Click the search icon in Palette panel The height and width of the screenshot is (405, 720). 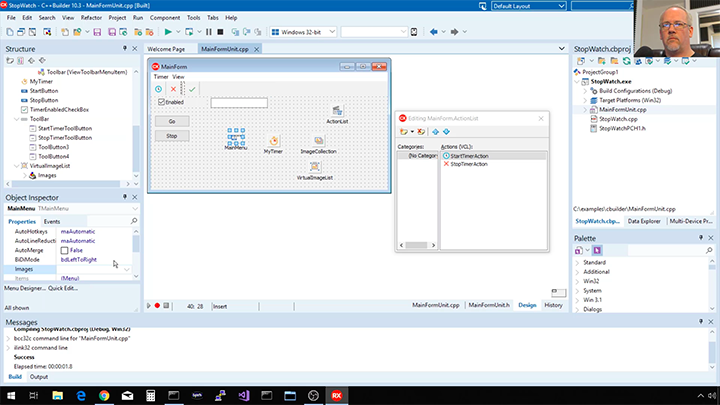pyautogui.click(x=709, y=250)
